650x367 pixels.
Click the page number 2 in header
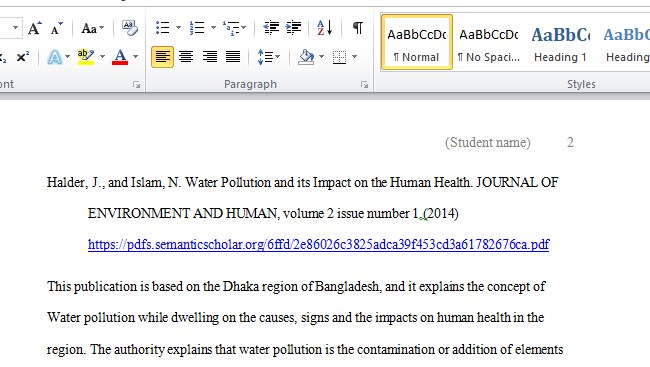[570, 143]
